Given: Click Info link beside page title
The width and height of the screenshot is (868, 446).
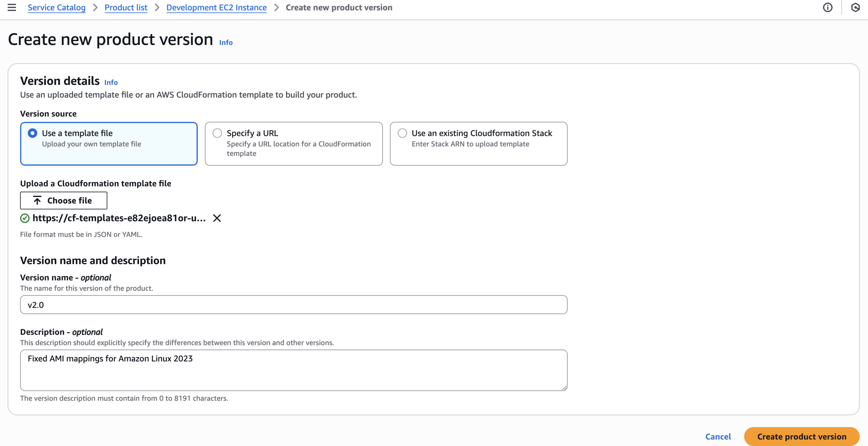Looking at the screenshot, I should [226, 42].
